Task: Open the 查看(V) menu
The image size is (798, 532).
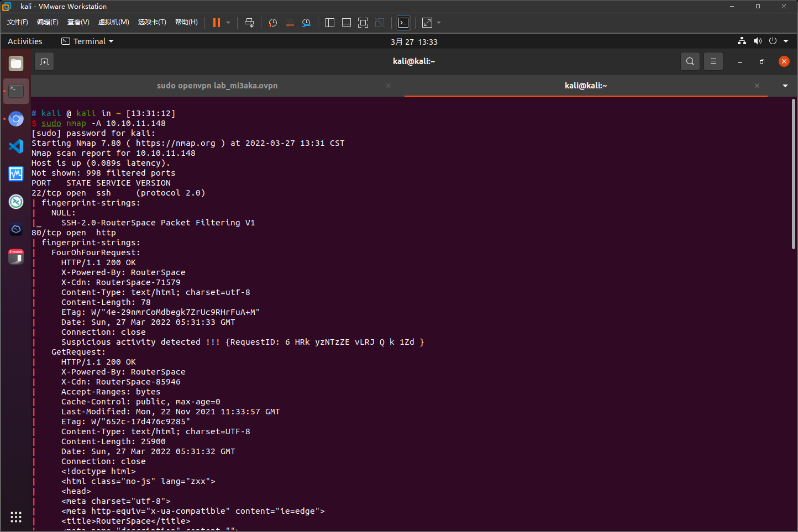Action: 78,22
